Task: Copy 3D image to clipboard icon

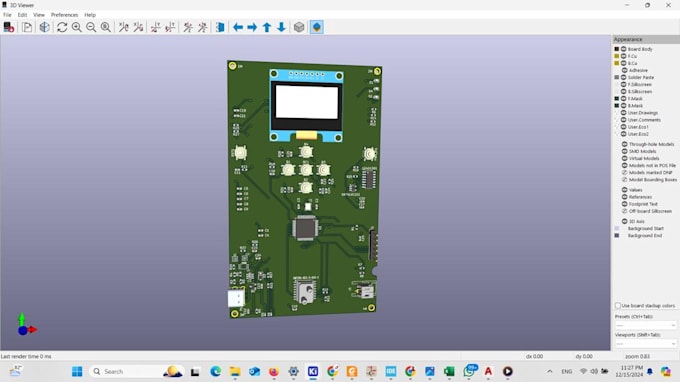Action: click(27, 27)
